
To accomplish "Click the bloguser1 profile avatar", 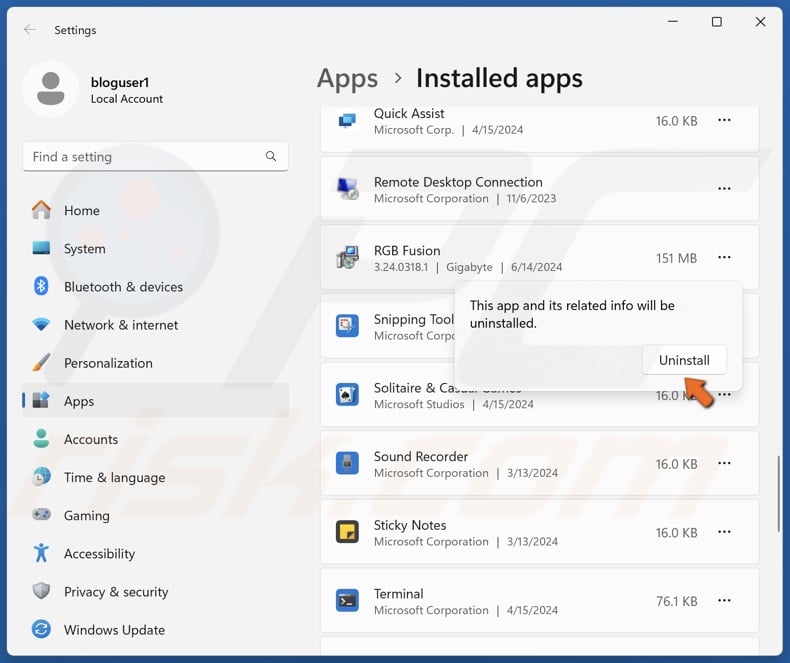I will click(51, 89).
